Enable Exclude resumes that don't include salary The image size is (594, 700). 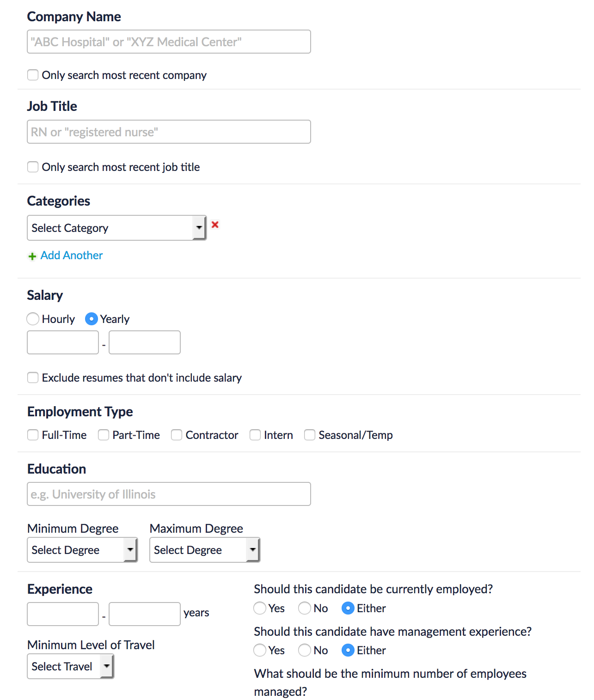[33, 377]
